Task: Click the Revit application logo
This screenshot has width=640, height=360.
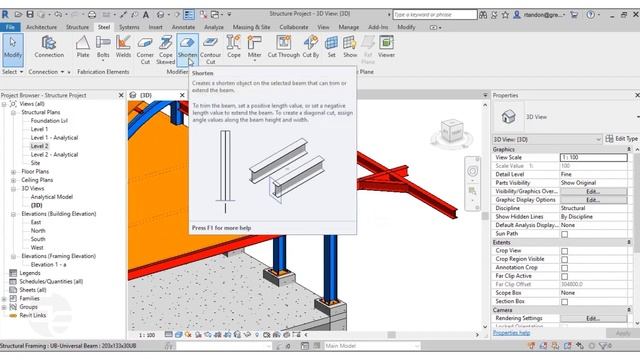Action: 5,14
